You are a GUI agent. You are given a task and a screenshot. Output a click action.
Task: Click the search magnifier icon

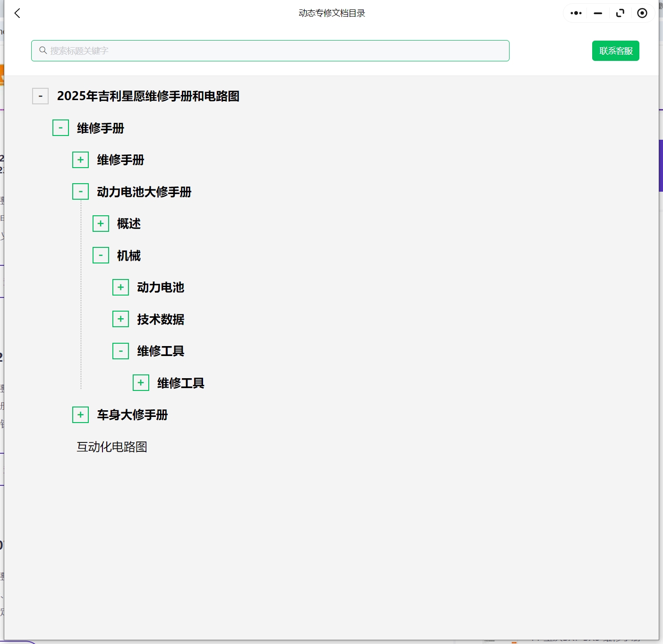click(x=43, y=50)
